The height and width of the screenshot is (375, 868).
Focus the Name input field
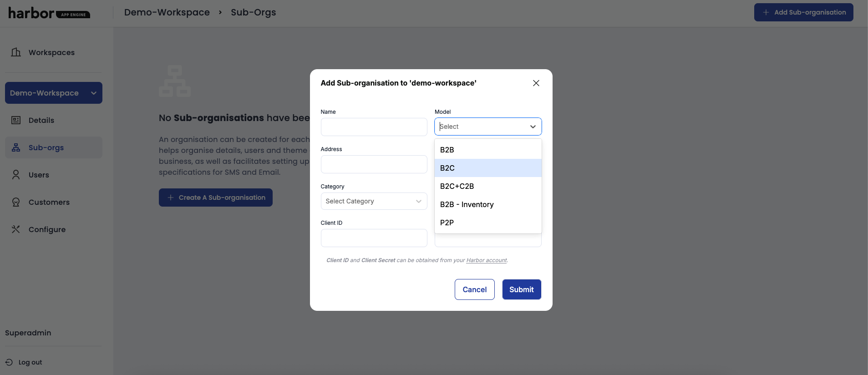tap(374, 127)
